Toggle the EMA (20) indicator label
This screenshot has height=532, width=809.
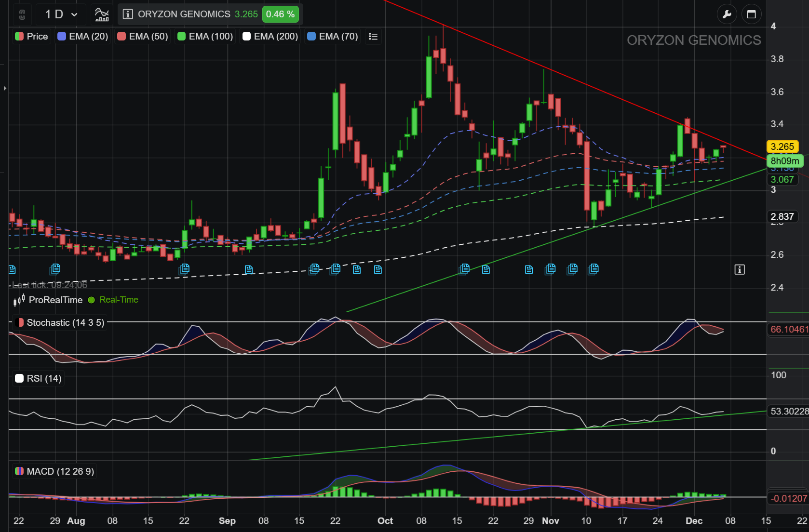(x=82, y=37)
